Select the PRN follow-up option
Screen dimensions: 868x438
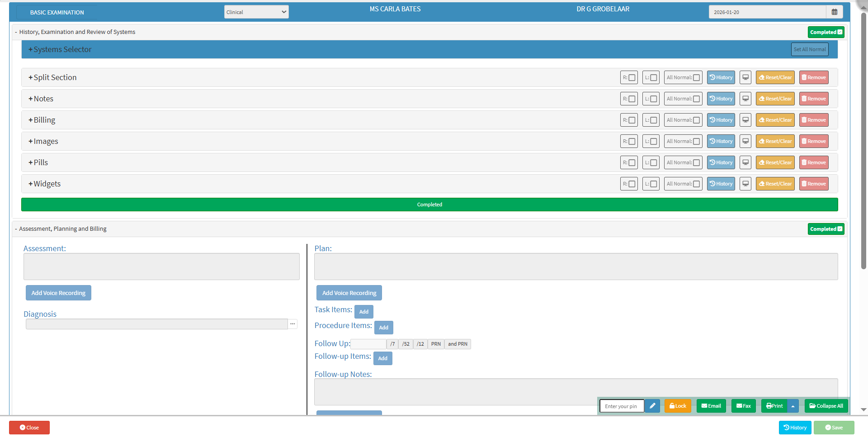click(x=435, y=344)
